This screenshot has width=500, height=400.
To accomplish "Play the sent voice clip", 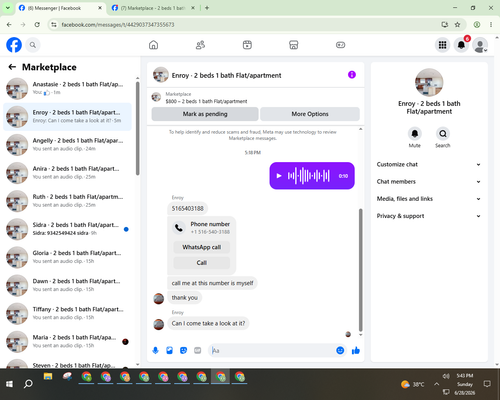I will pos(279,176).
